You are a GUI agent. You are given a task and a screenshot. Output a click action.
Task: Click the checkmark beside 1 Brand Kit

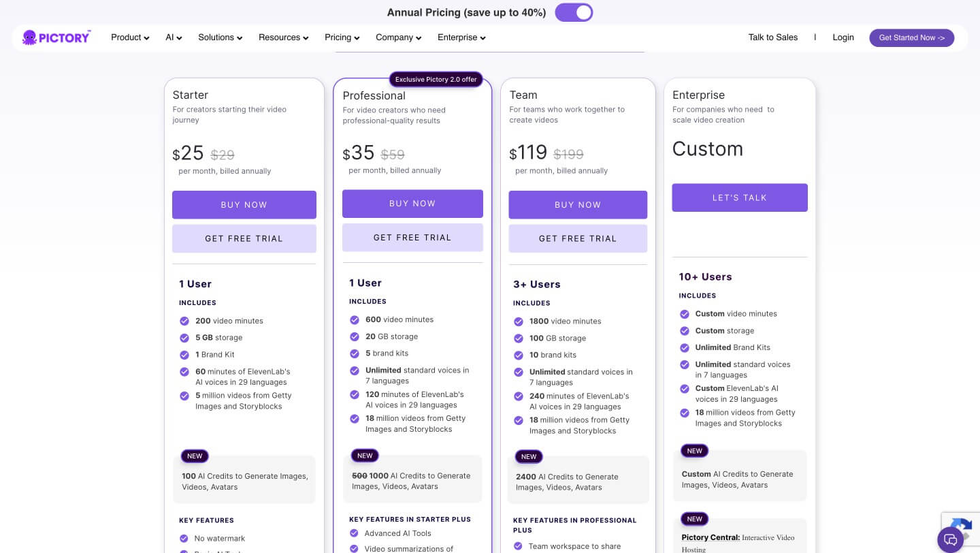(x=184, y=355)
